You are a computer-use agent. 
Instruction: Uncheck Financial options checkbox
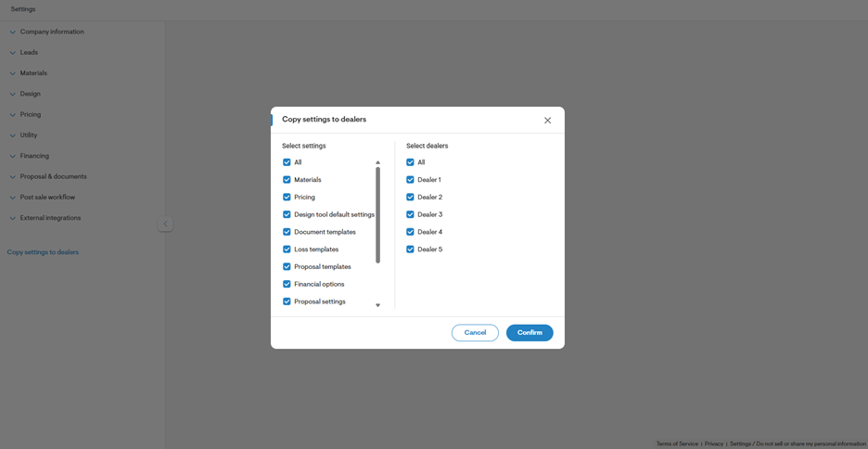(287, 284)
